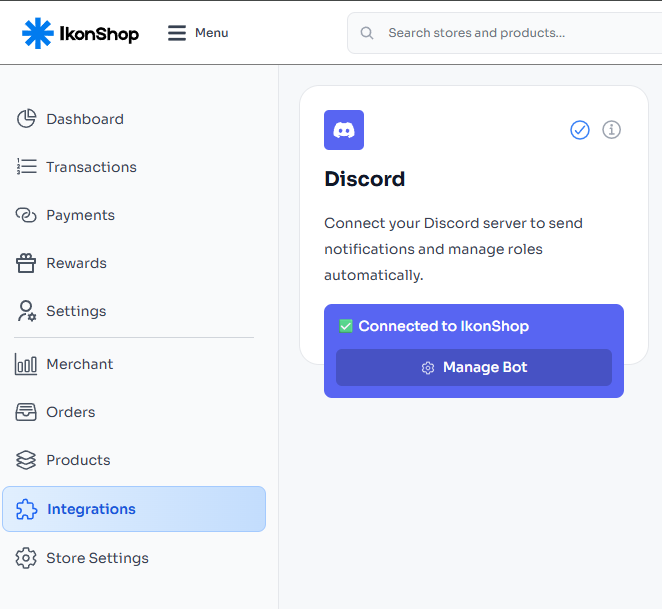This screenshot has width=662, height=609.
Task: Click the Store Settings gear icon
Action: tap(26, 558)
